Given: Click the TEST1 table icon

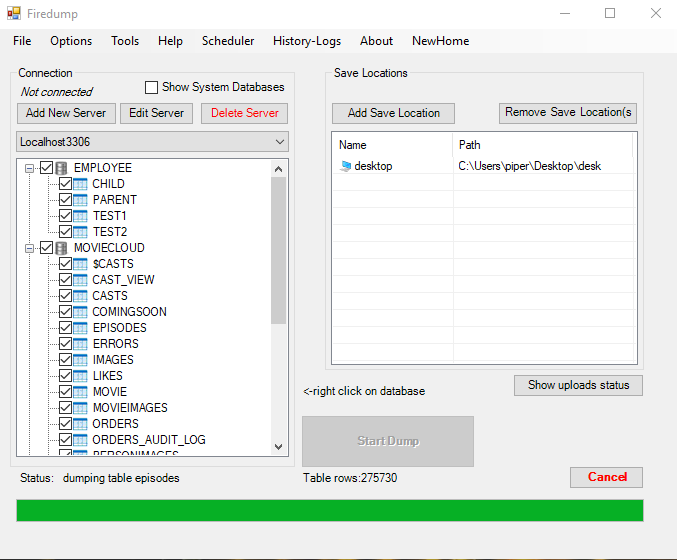Looking at the screenshot, I should (80, 216).
